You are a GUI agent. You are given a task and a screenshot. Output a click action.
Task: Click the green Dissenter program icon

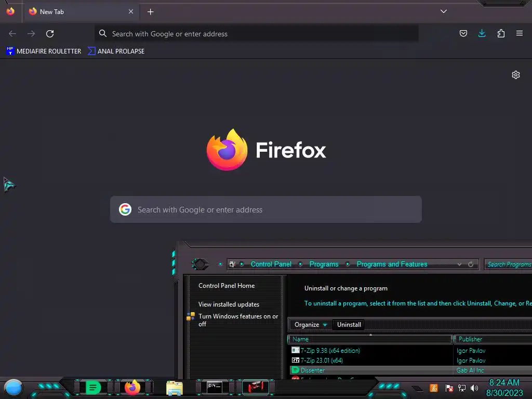click(296, 370)
